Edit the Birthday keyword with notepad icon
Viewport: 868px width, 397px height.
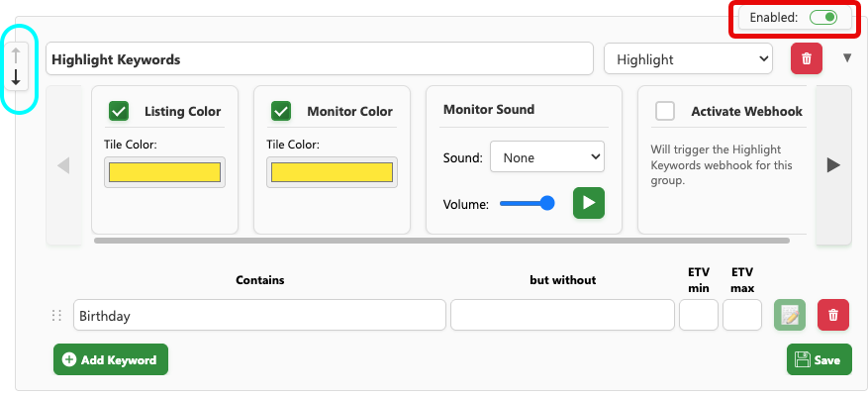click(x=790, y=316)
